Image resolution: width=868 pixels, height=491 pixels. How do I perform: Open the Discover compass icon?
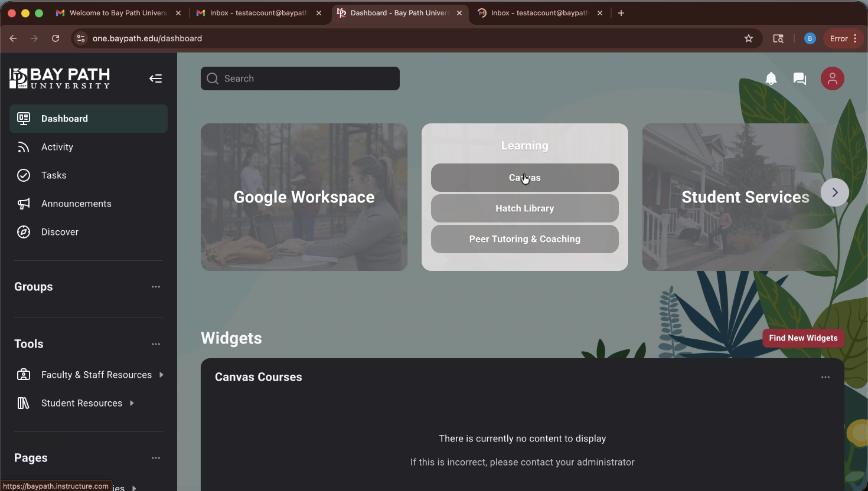click(x=24, y=232)
